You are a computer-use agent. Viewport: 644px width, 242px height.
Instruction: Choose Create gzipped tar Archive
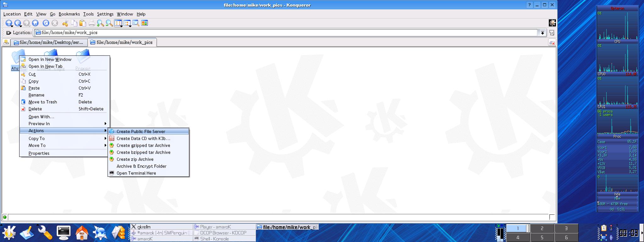coord(148,145)
